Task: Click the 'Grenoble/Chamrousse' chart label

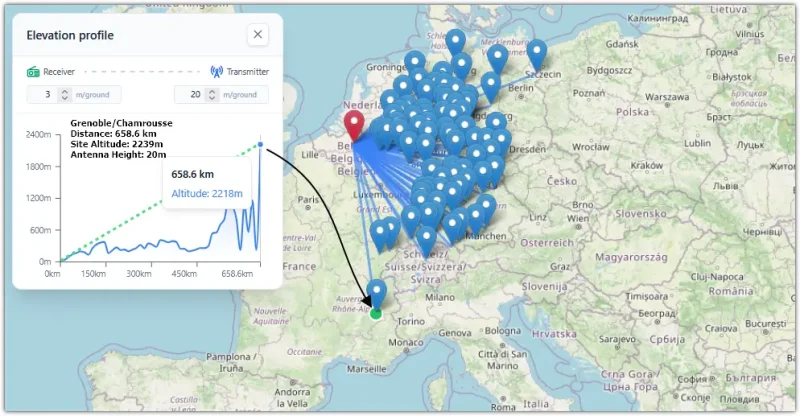Action: 121,123
